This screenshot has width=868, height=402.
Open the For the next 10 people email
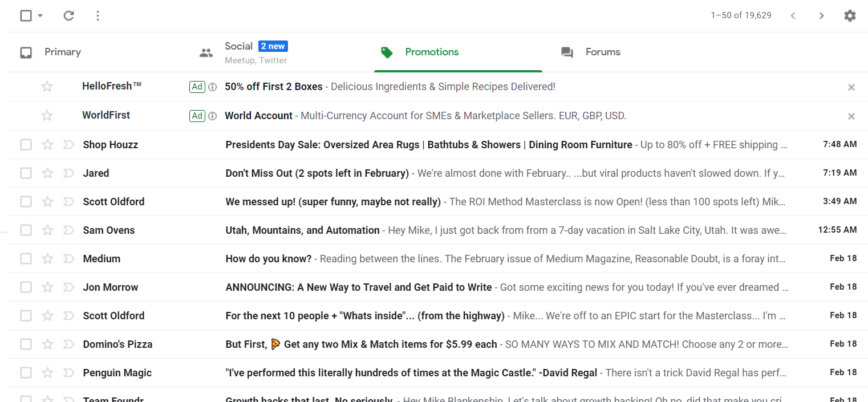click(437, 316)
